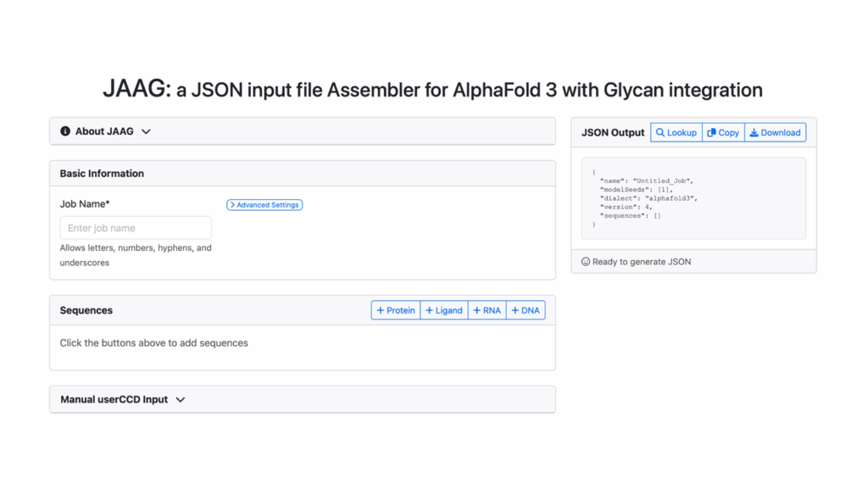Show the Advanced Settings options

(264, 205)
